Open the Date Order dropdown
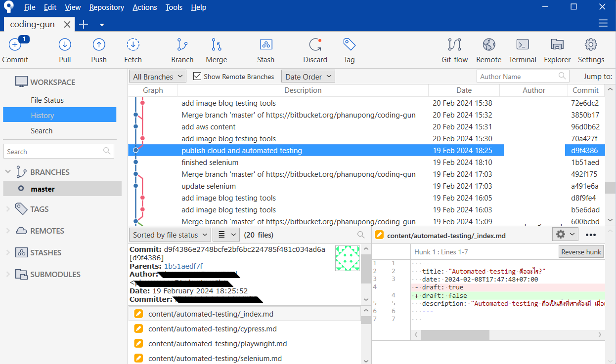The height and width of the screenshot is (364, 616). (308, 77)
